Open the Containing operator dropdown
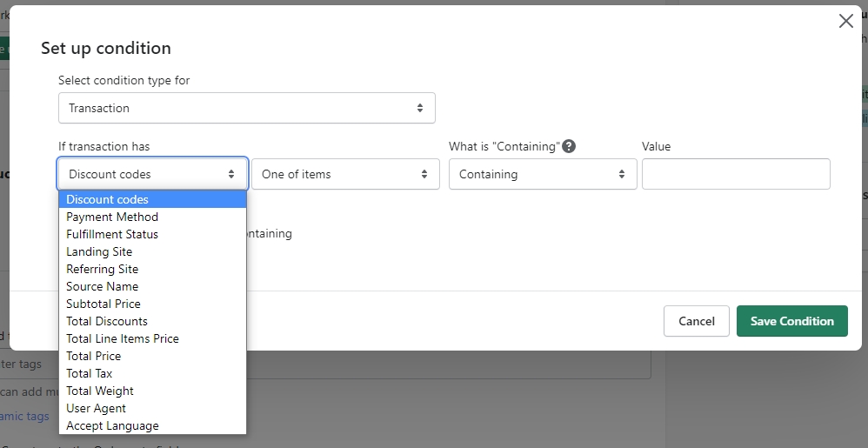Image resolution: width=868 pixels, height=448 pixels. pos(542,174)
